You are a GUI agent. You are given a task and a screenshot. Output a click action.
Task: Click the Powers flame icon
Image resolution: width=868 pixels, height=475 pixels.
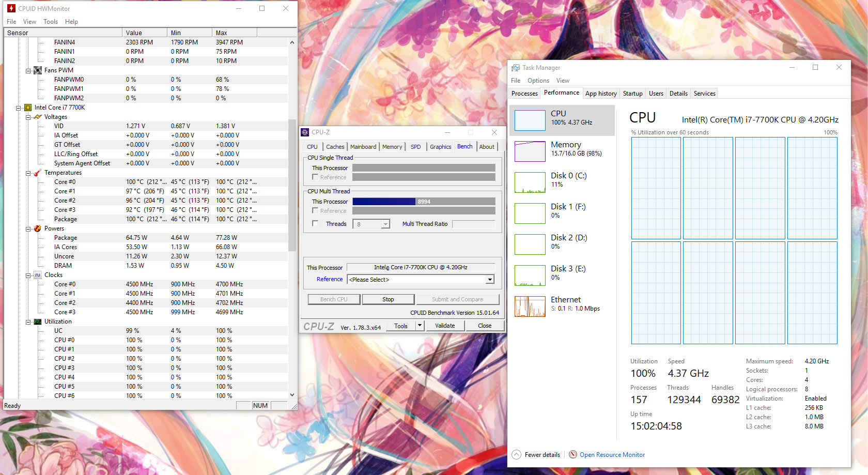pyautogui.click(x=38, y=228)
